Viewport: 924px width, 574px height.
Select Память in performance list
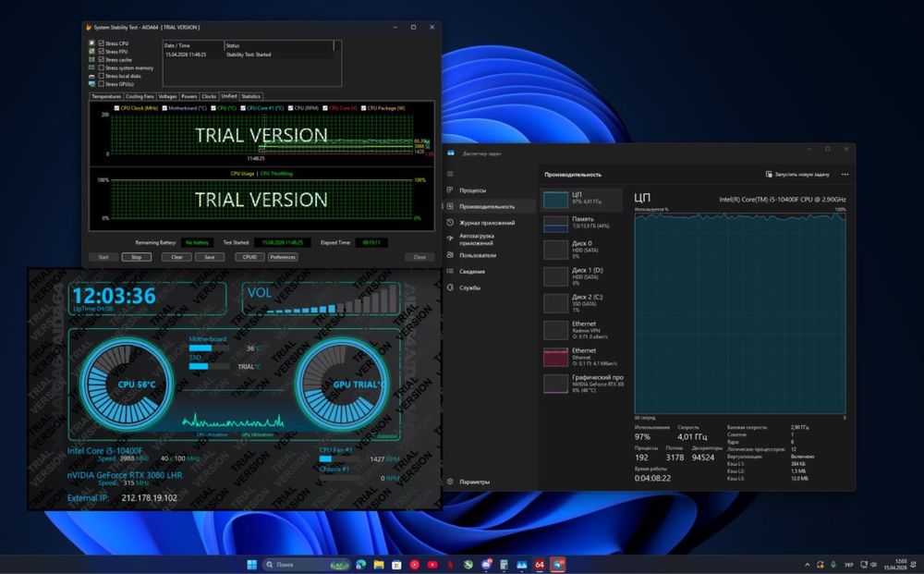click(x=581, y=224)
